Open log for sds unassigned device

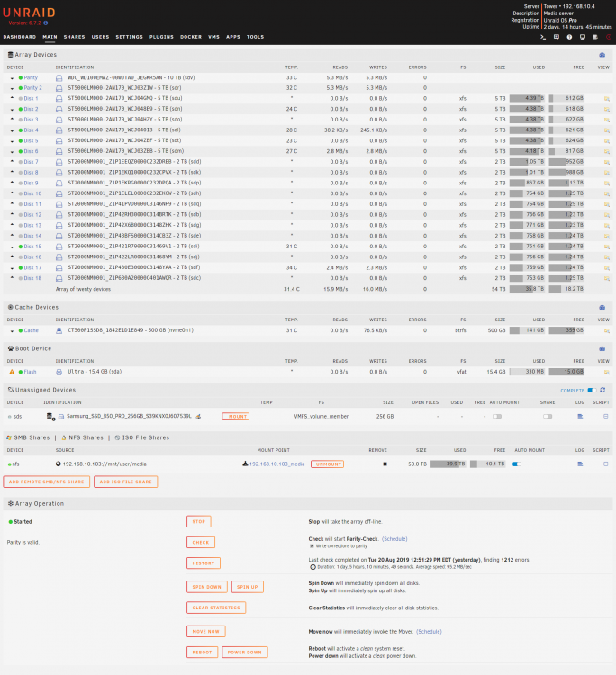click(x=580, y=417)
